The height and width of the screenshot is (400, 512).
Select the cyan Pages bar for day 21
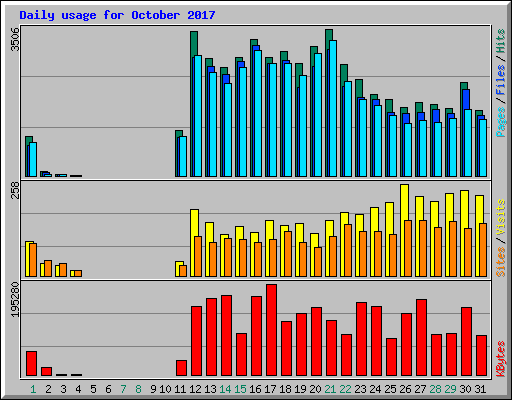click(x=333, y=108)
